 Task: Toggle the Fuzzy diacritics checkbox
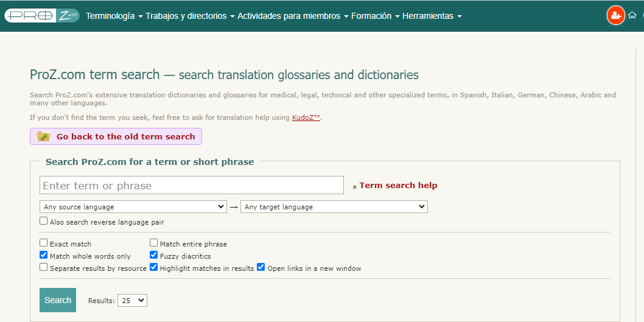(x=154, y=255)
